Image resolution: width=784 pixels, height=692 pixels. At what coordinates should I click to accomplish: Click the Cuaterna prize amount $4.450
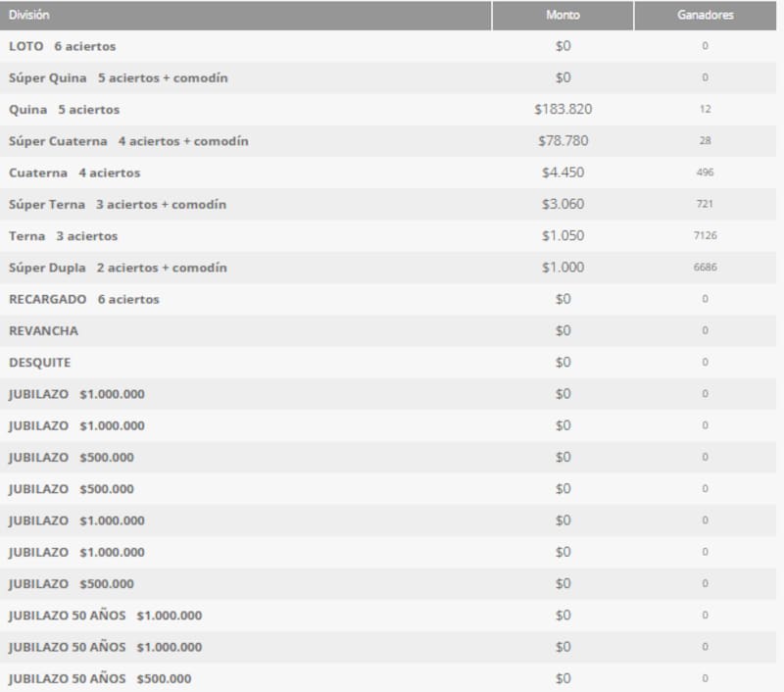[563, 173]
